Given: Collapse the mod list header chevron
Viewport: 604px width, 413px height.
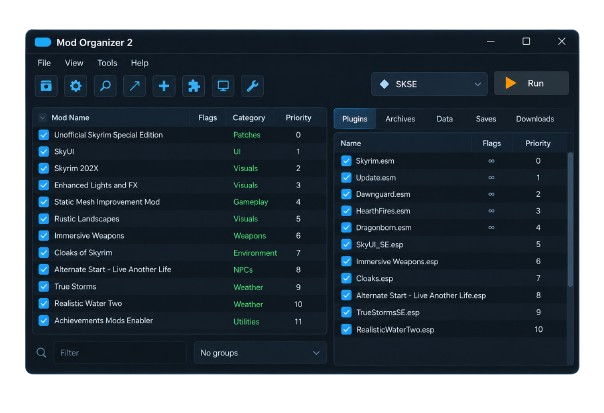Looking at the screenshot, I should (43, 118).
